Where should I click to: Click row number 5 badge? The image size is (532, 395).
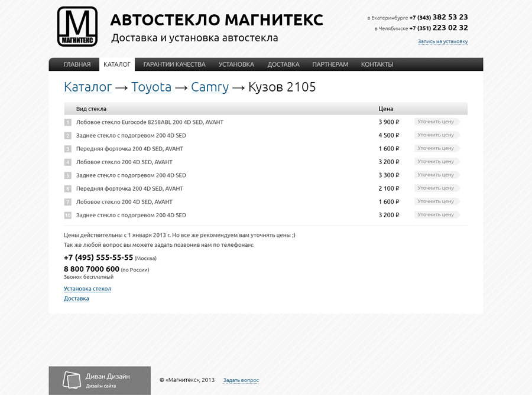68,175
